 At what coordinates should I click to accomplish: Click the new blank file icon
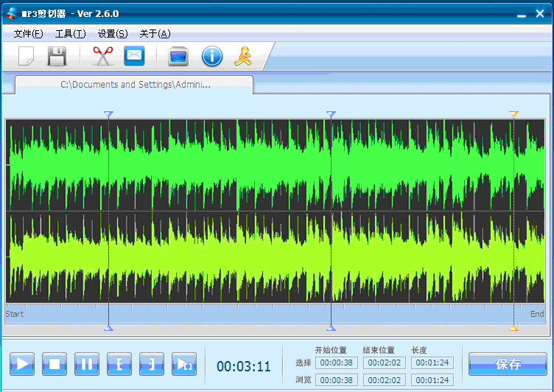pos(27,56)
